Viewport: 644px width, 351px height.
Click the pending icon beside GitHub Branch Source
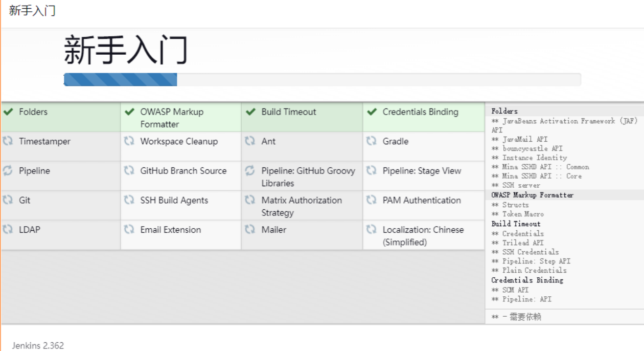129,170
